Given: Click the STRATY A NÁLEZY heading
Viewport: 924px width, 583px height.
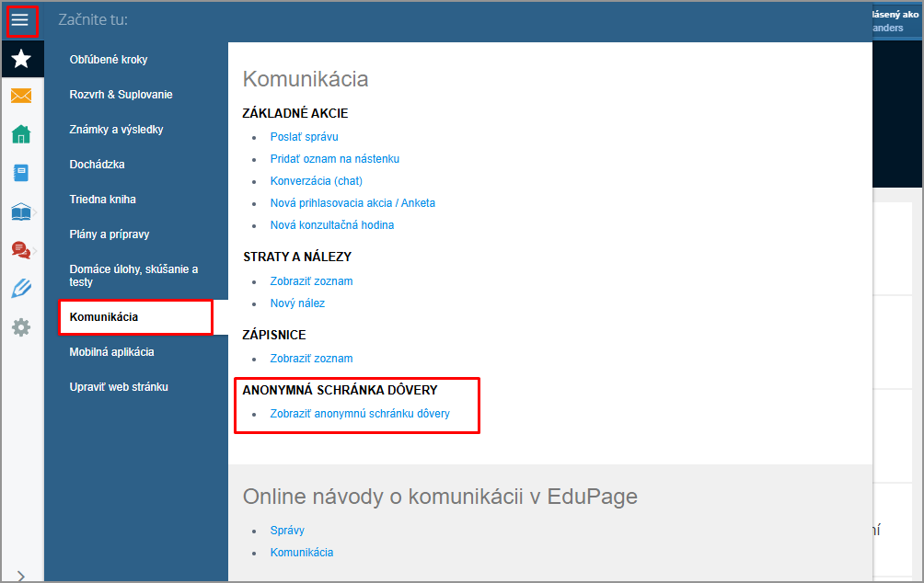Looking at the screenshot, I should click(x=297, y=257).
